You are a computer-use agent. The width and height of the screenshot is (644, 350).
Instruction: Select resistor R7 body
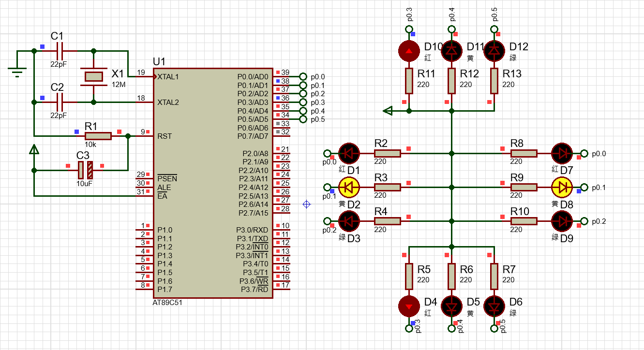click(494, 276)
